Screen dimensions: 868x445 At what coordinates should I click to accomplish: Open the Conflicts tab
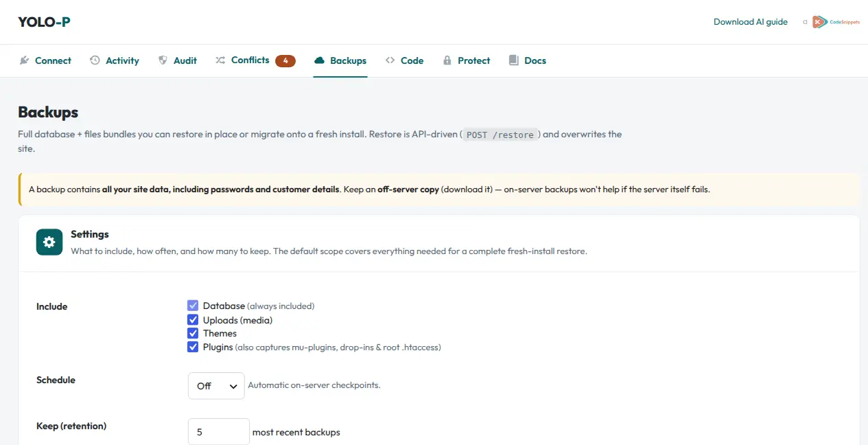click(x=255, y=60)
